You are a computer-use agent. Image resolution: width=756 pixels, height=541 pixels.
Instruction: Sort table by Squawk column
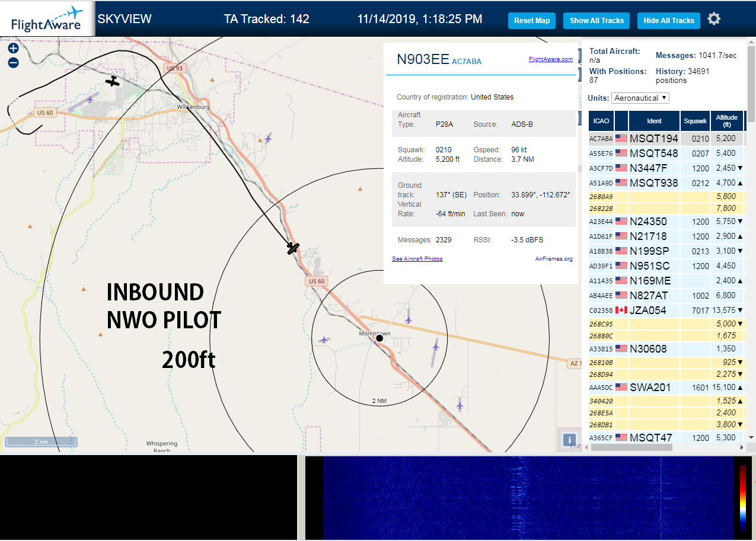point(695,121)
